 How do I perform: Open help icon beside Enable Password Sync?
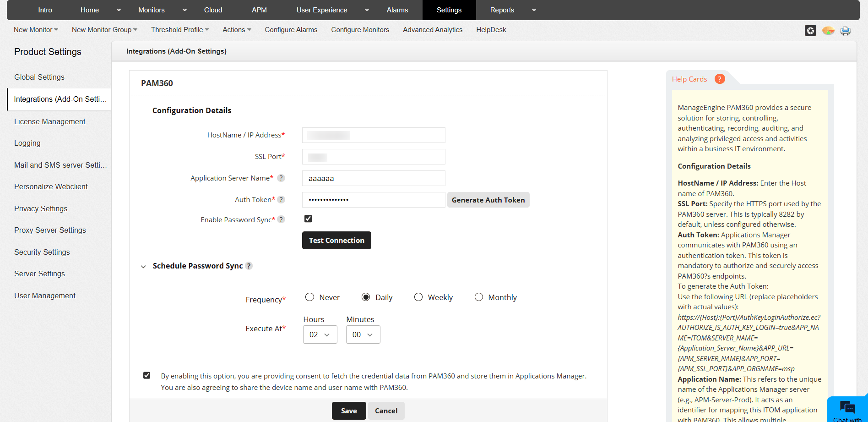pos(281,219)
